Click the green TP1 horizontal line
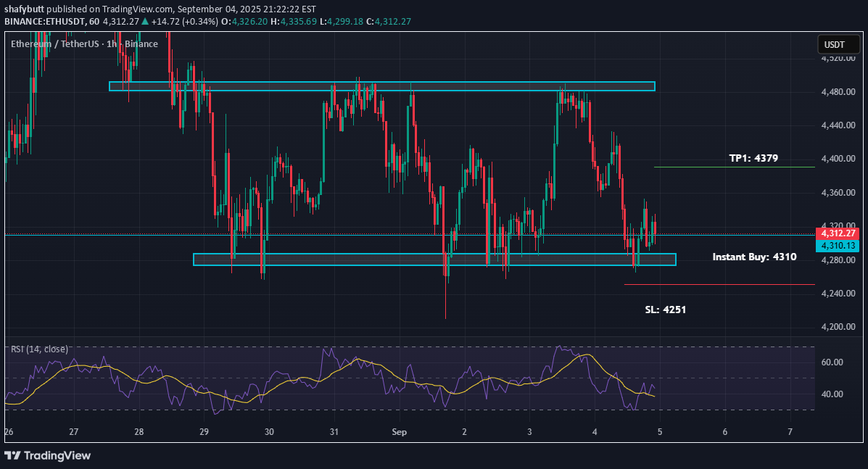868x469 pixels. (x=734, y=167)
